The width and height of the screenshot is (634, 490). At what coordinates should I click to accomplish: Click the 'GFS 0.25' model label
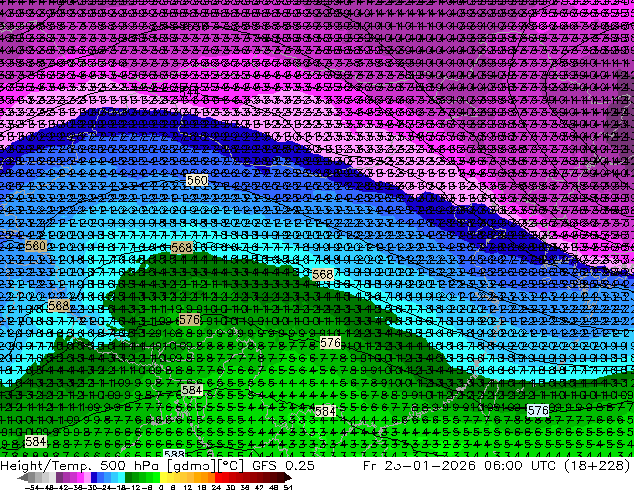(x=283, y=465)
